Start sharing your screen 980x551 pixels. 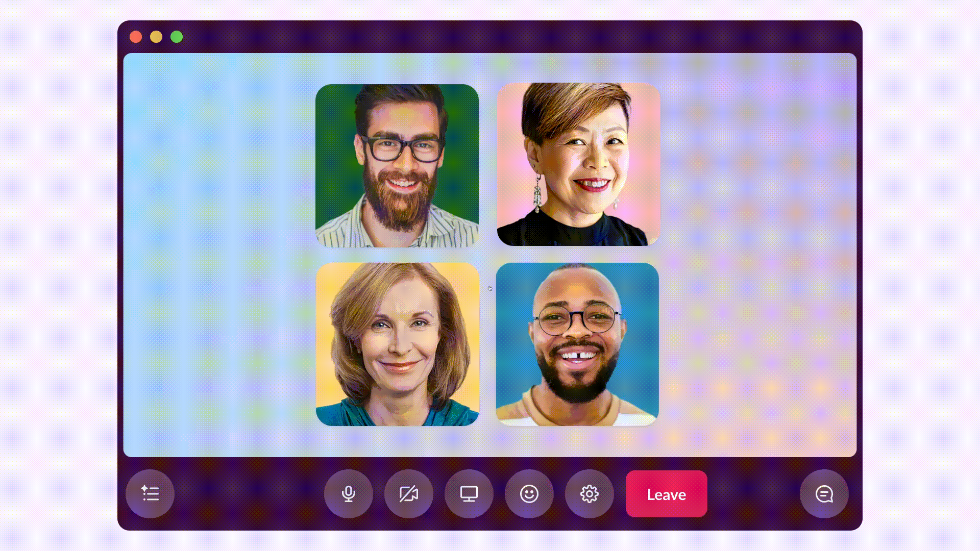(469, 494)
